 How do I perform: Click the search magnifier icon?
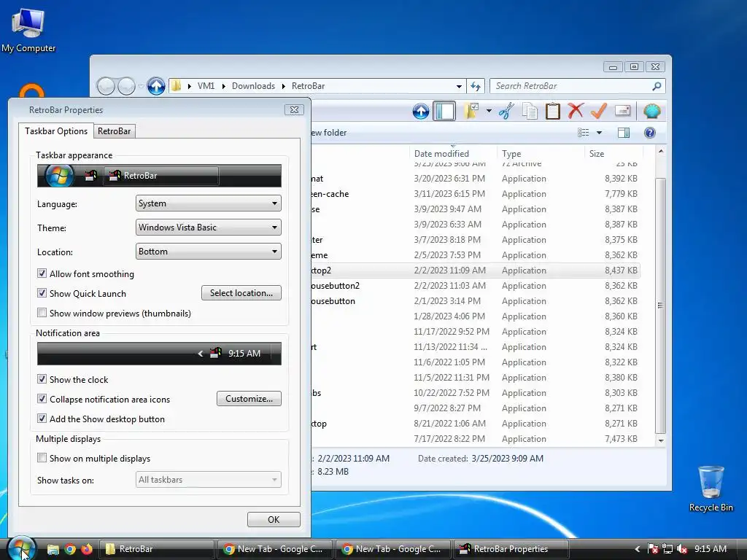pos(657,86)
